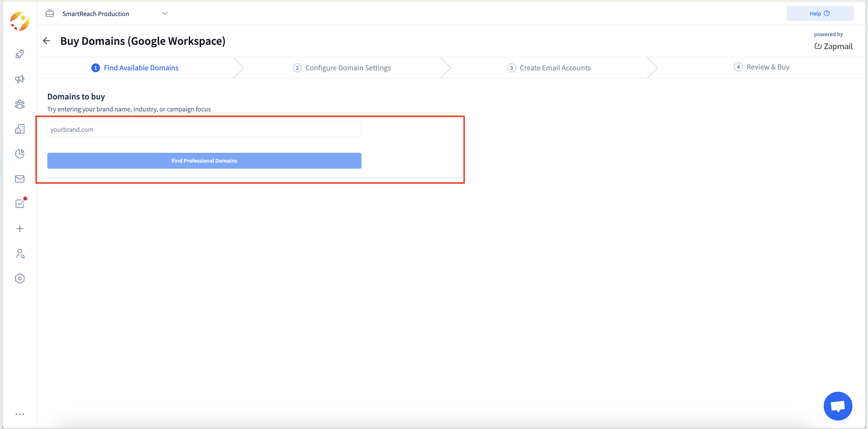The height and width of the screenshot is (429, 868).
Task: Click the SmartReach logo icon
Action: 19,21
